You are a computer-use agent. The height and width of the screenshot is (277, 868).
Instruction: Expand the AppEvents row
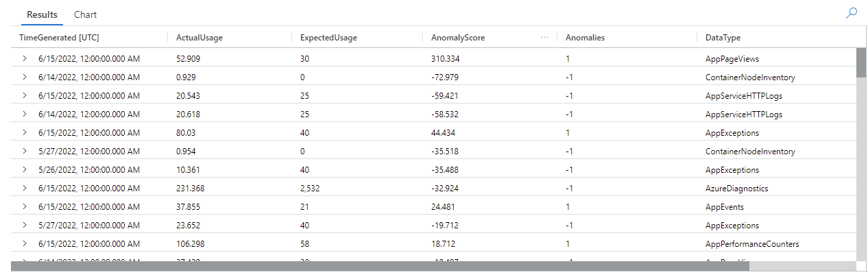pos(25,207)
